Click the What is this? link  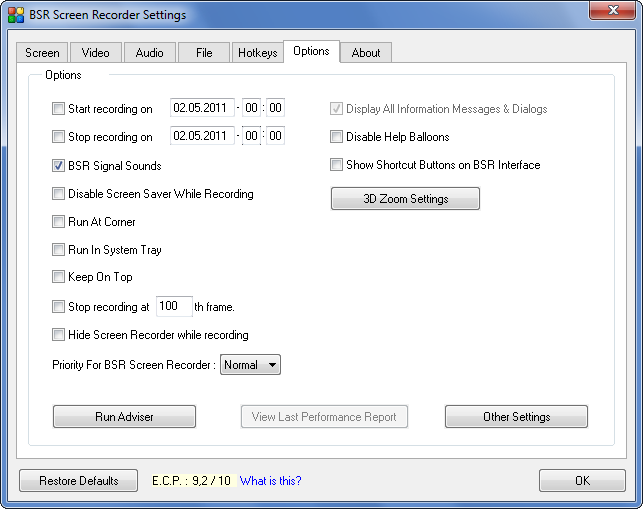[271, 481]
